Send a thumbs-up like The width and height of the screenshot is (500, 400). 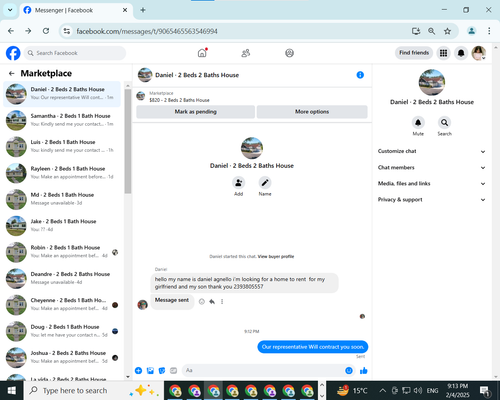click(x=364, y=371)
